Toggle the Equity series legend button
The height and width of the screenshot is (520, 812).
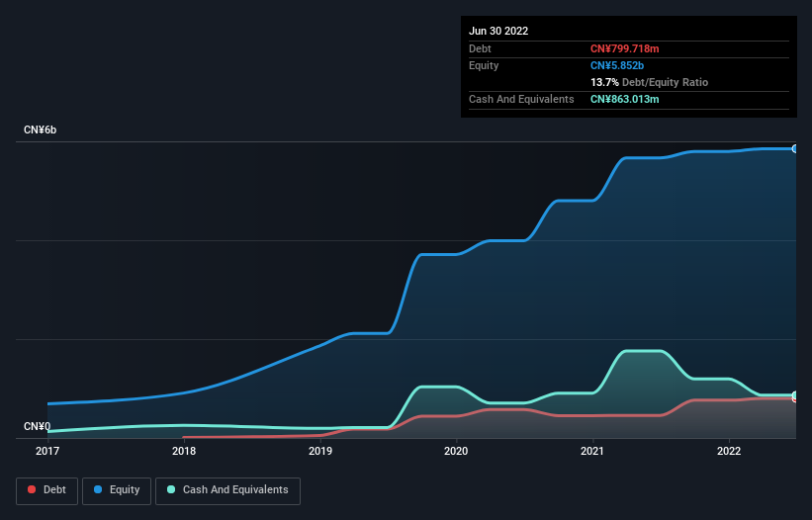(117, 490)
